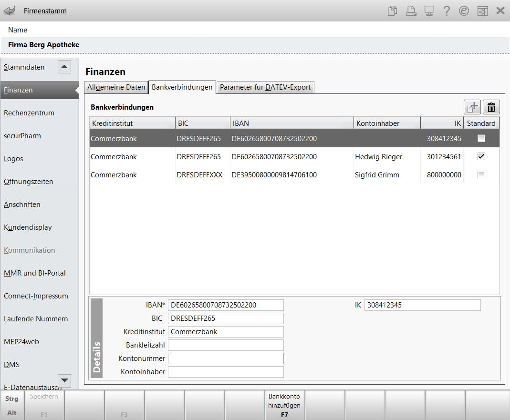
Task: Click the Strg modifier key button
Action: pos(12,399)
